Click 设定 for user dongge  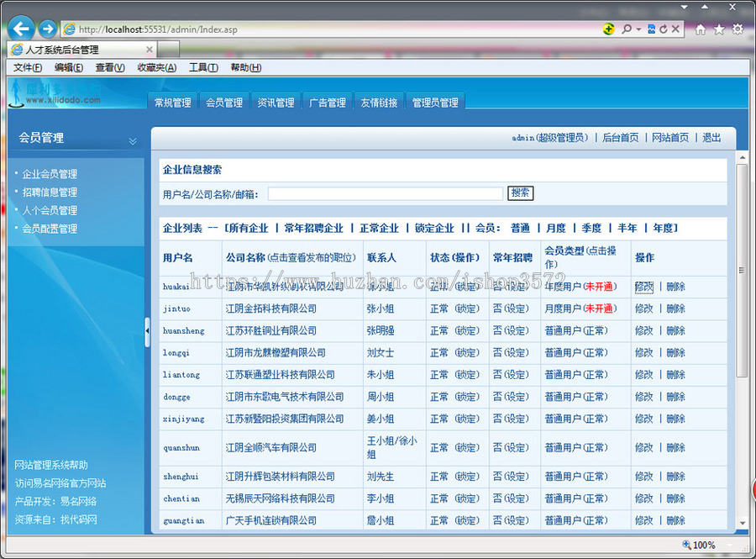coord(516,397)
